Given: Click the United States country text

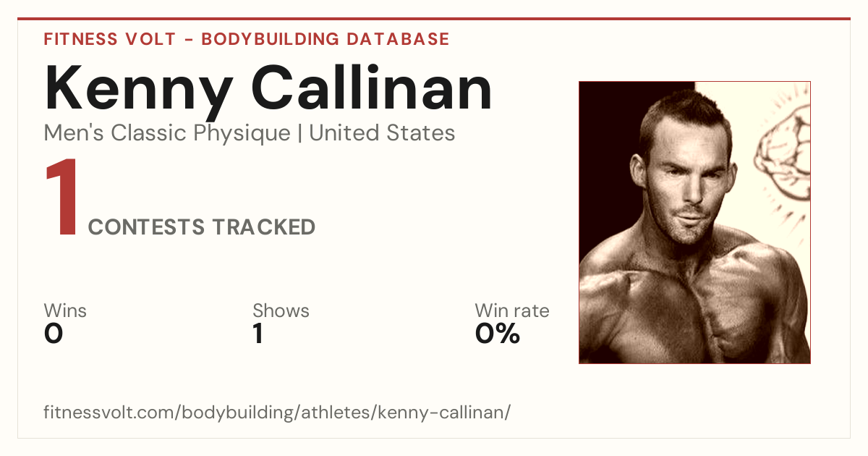Looking at the screenshot, I should 382,133.
